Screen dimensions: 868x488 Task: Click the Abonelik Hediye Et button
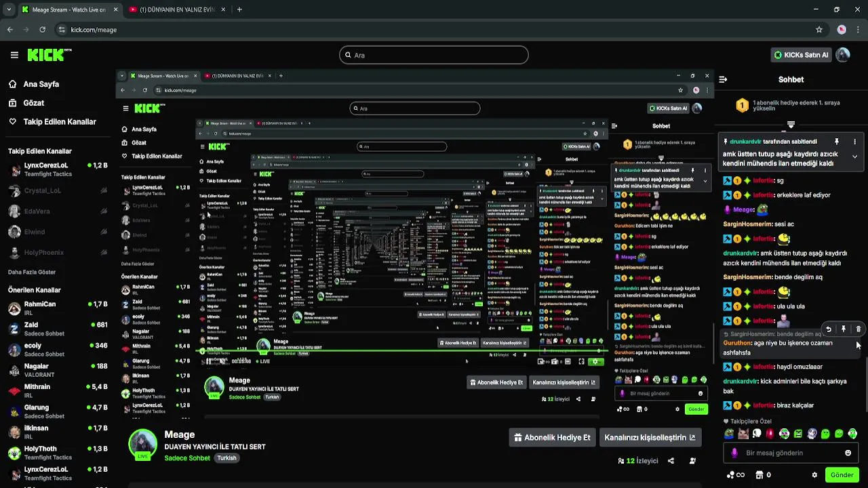(x=552, y=437)
